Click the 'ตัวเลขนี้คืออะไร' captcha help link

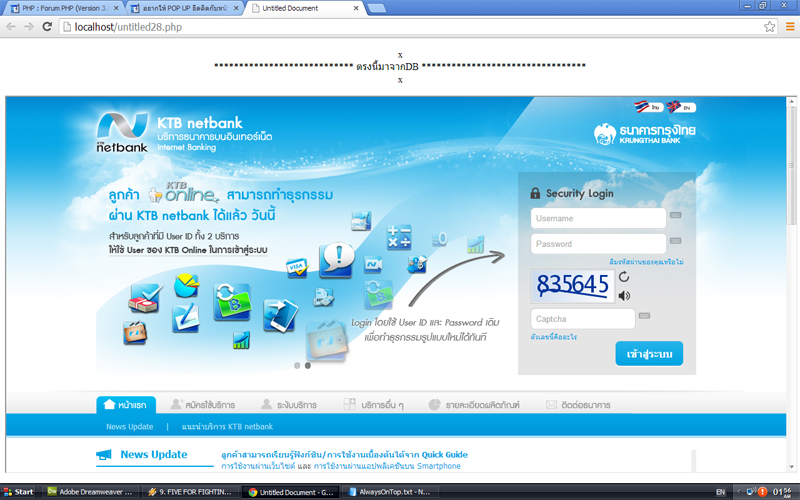pos(554,337)
